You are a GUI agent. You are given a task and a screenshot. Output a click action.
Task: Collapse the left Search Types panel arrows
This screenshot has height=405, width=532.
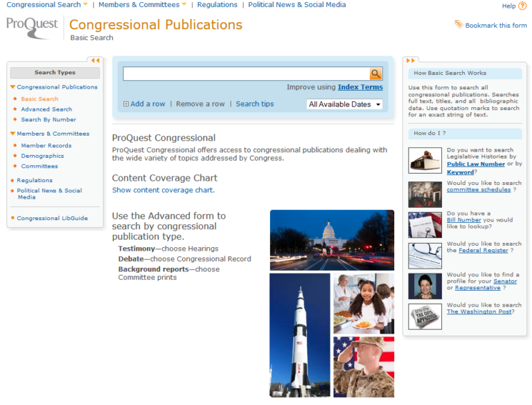coord(95,60)
